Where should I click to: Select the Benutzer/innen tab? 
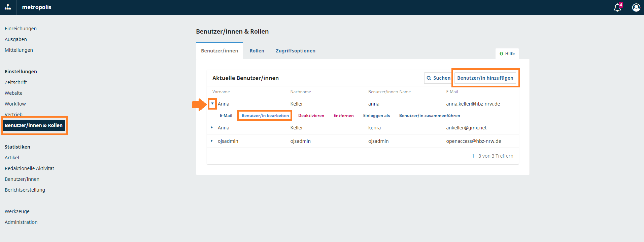219,51
